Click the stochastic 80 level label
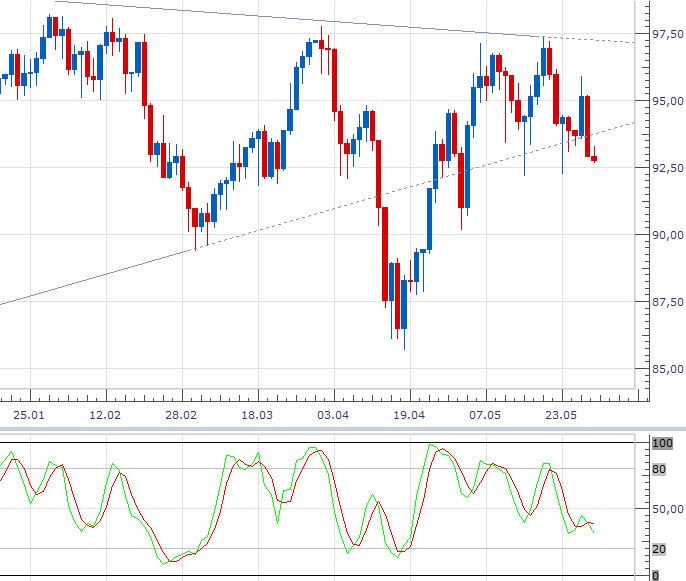Viewport: 686px width, 581px height. coord(659,469)
